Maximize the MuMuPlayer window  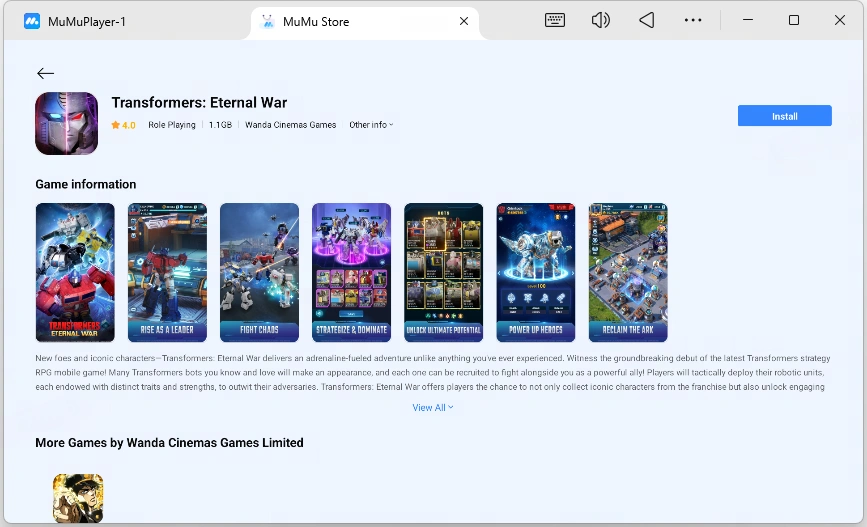click(x=794, y=20)
